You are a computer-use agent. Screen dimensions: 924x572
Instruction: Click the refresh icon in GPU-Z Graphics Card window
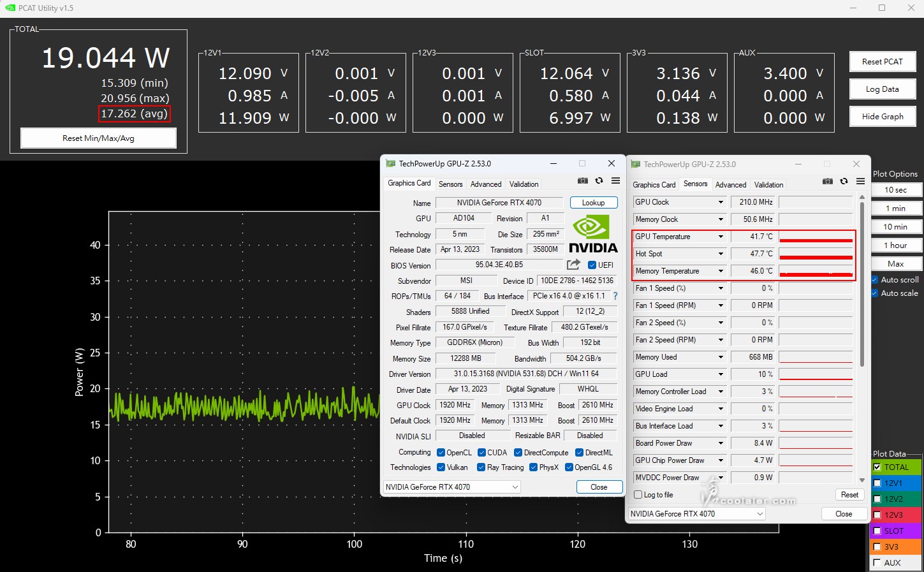tap(599, 181)
